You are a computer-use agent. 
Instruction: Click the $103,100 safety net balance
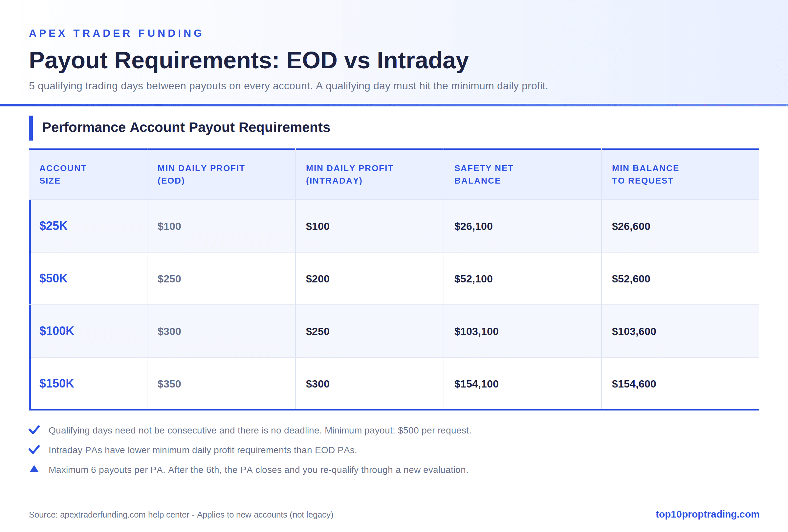pyautogui.click(x=476, y=331)
